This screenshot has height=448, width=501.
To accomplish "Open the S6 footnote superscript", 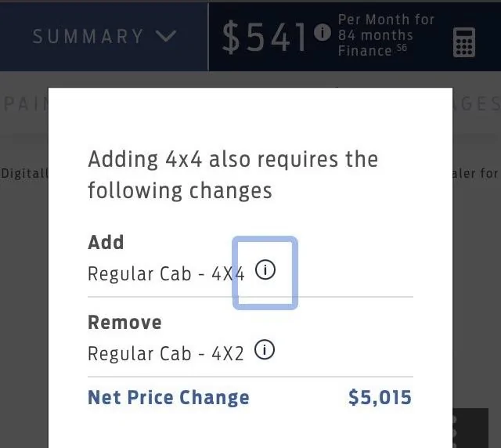I will point(402,49).
